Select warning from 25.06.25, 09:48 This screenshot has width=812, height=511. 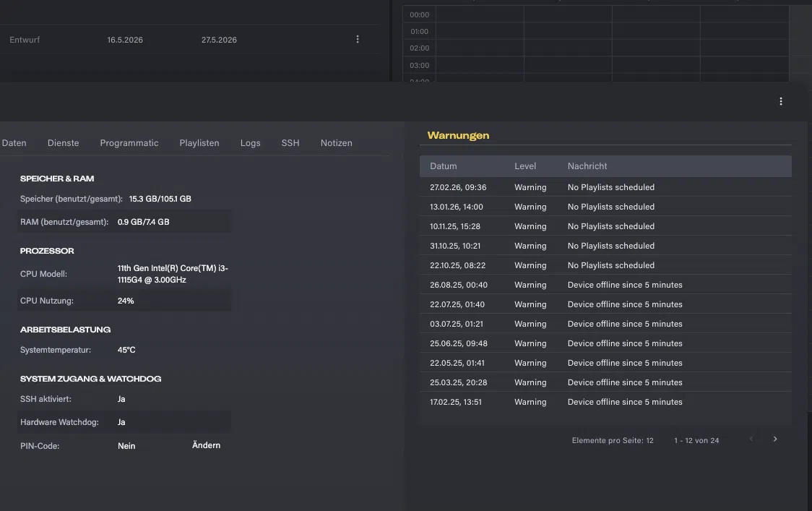(x=605, y=343)
